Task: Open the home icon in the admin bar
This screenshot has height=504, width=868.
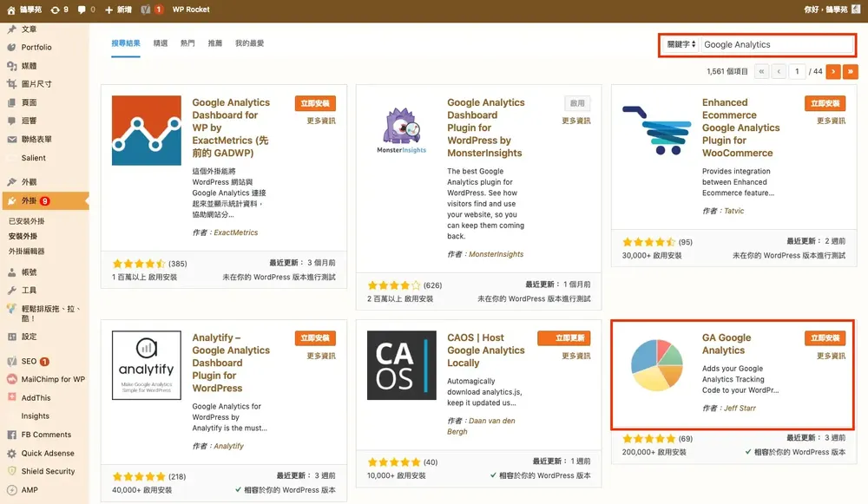Action: pyautogui.click(x=11, y=10)
